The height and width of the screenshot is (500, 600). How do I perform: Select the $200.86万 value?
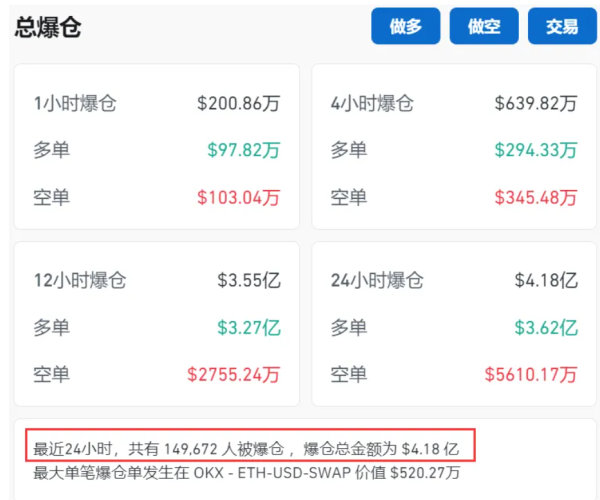pos(238,103)
